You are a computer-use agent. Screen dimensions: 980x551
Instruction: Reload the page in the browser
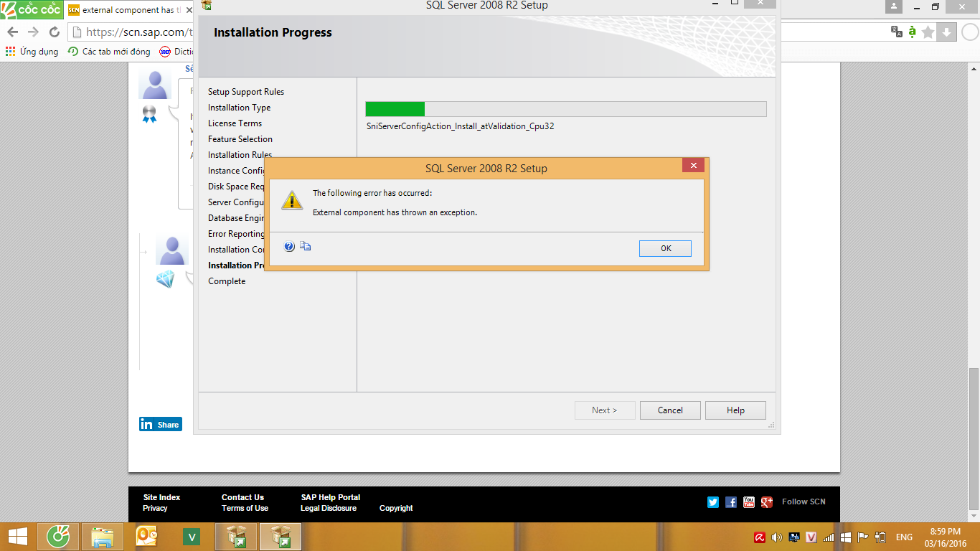(54, 32)
